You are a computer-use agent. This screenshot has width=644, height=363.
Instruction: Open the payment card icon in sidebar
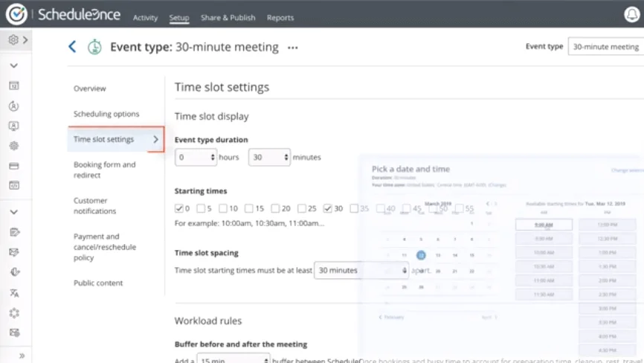pyautogui.click(x=14, y=166)
